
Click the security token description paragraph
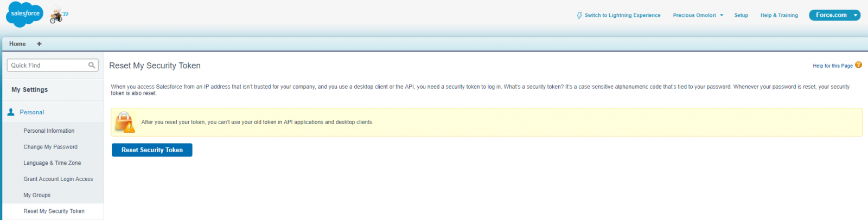coord(480,90)
